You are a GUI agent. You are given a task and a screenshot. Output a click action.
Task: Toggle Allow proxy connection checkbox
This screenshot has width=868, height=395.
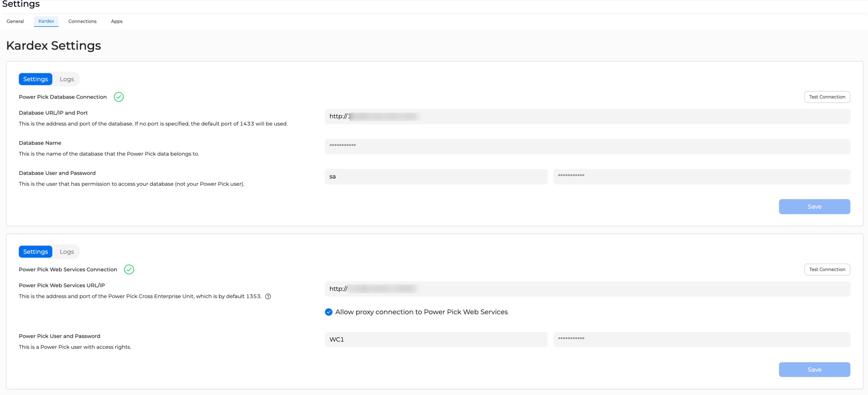(329, 312)
